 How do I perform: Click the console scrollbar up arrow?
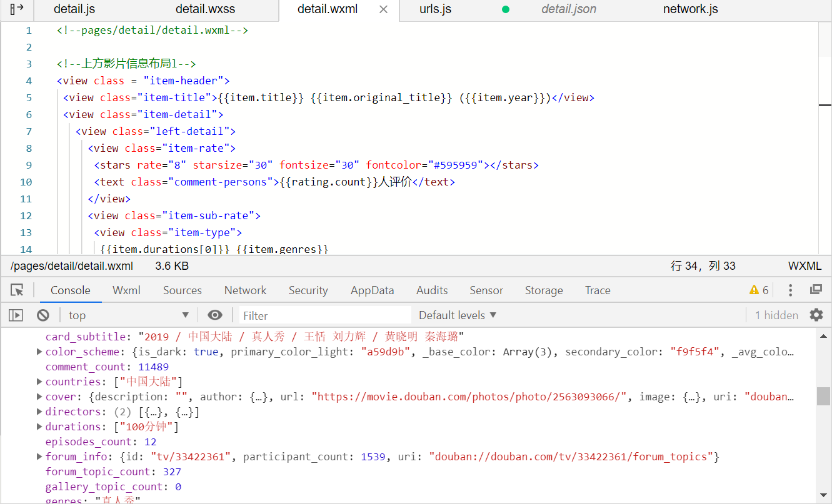coord(824,335)
